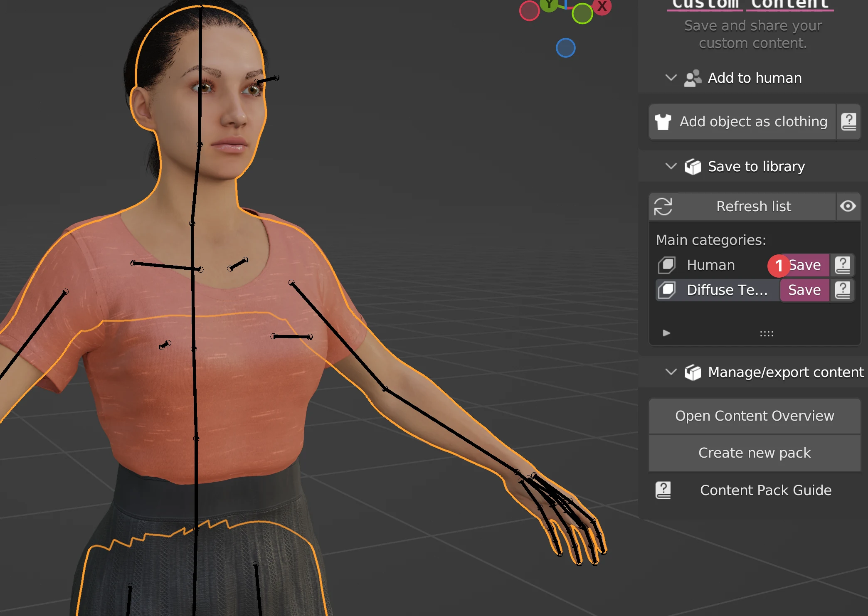The image size is (868, 616).
Task: Select the Diffuse Te... list row
Action: point(717,290)
